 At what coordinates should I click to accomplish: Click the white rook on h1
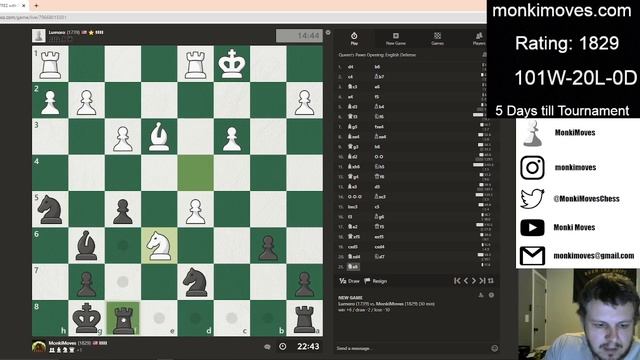point(50,64)
